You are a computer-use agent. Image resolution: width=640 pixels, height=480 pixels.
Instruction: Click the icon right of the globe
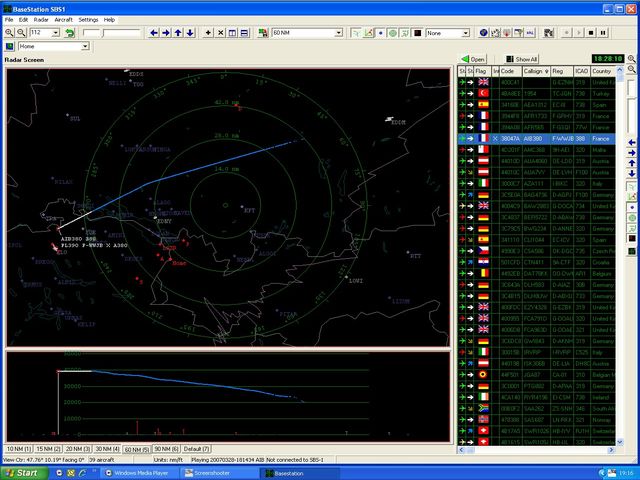pos(495,33)
